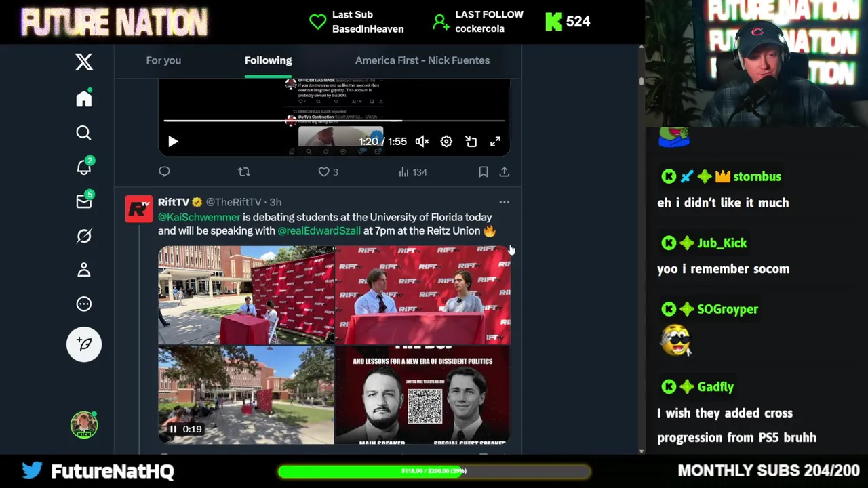Open the campus backdrop top-left thumbnail
This screenshot has width=868, height=488.
coord(246,295)
